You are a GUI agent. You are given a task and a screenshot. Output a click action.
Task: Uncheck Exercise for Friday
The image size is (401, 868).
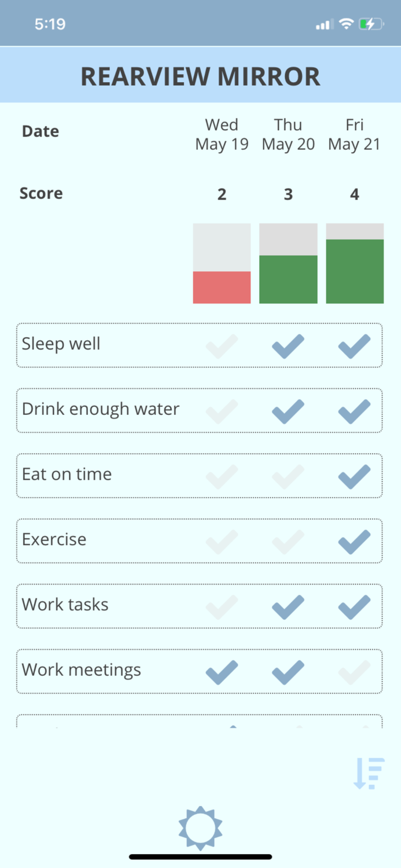(354, 542)
